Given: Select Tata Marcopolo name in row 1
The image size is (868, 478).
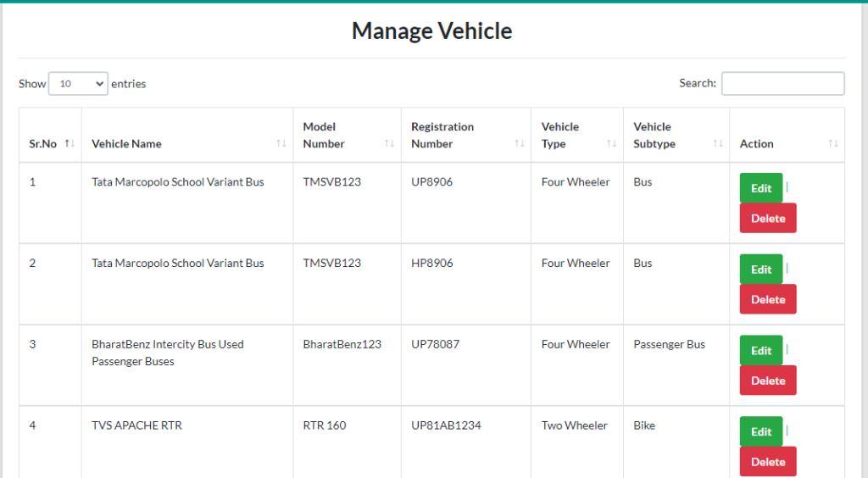Looking at the screenshot, I should 178,182.
